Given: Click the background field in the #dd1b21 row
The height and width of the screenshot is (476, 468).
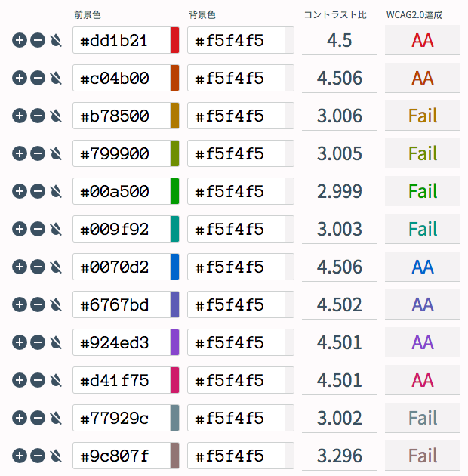Looking at the screenshot, I should pyautogui.click(x=236, y=40).
